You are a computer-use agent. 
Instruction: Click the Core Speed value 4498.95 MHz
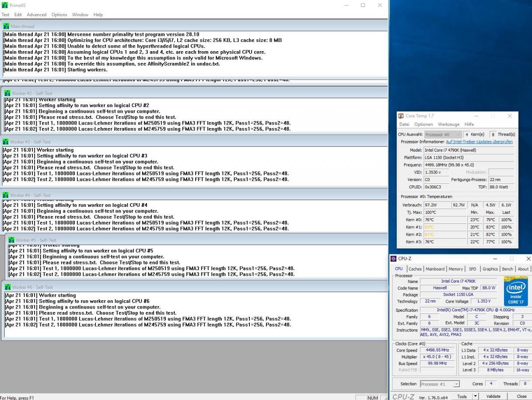pos(437,350)
